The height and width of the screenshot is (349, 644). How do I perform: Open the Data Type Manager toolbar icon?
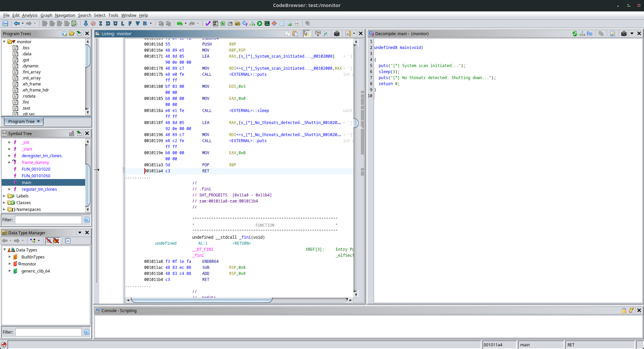[x=237, y=23]
